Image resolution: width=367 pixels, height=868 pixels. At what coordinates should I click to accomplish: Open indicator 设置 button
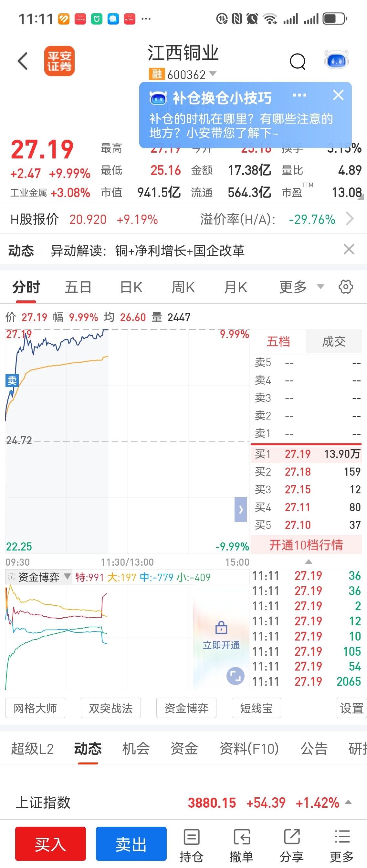(351, 708)
